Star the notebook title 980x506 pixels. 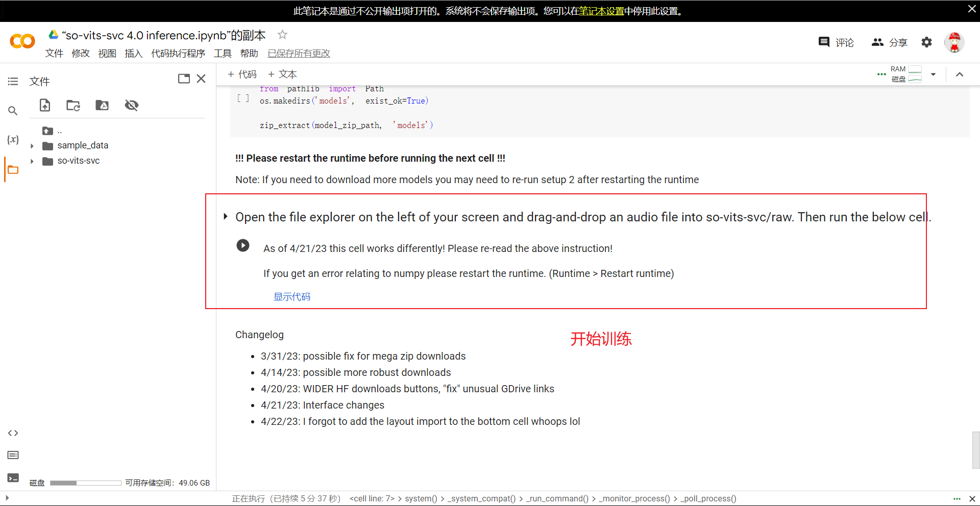click(282, 35)
